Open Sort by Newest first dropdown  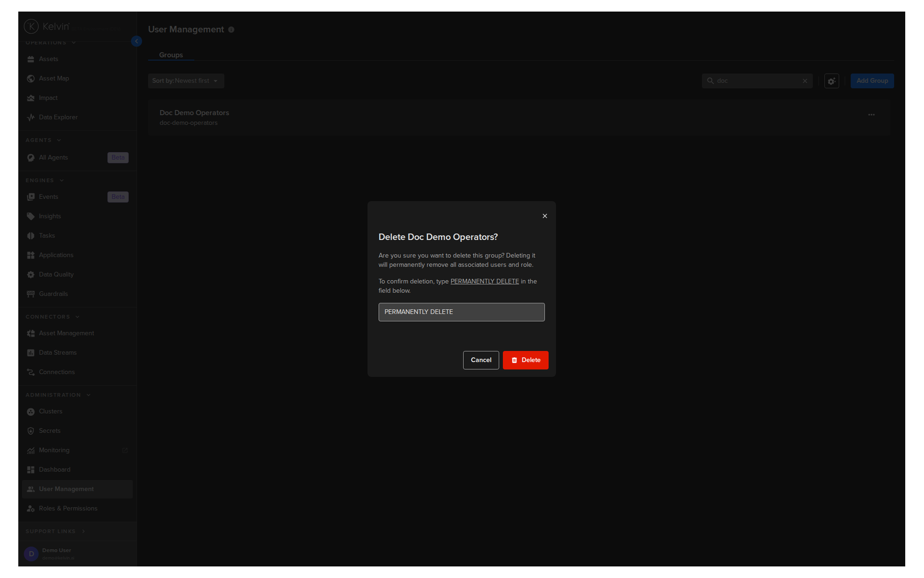tap(186, 81)
